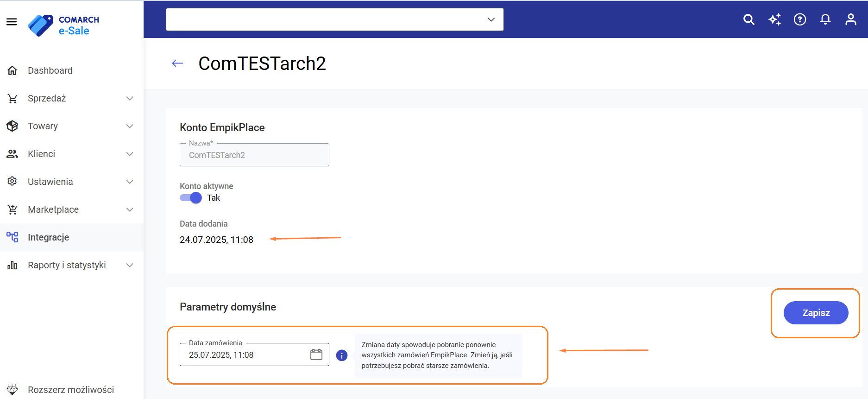Go back with the left arrow
868x399 pixels.
177,63
